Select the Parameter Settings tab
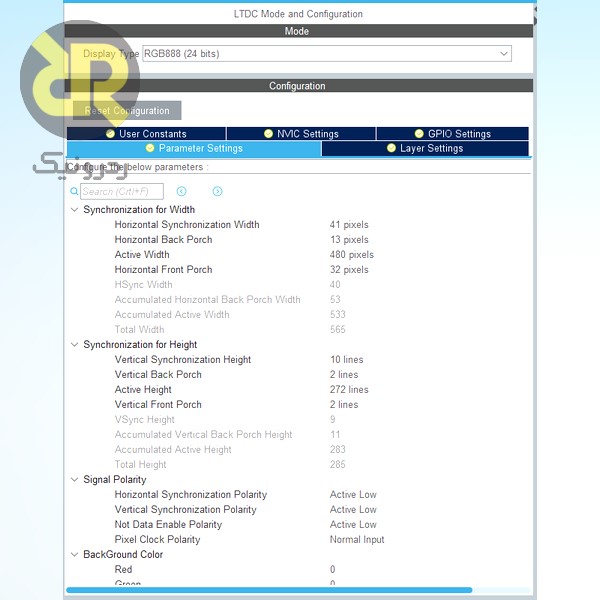Image resolution: width=600 pixels, height=600 pixels. click(194, 148)
